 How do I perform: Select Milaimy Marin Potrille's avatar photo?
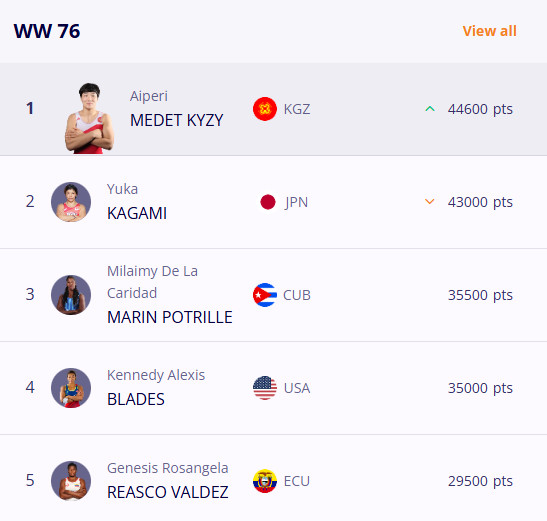(71, 295)
